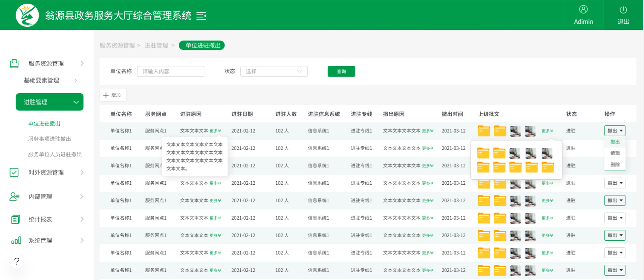This screenshot has height=280, width=644.
Task: Choose 撤出 from the open action menu
Action: click(615, 142)
